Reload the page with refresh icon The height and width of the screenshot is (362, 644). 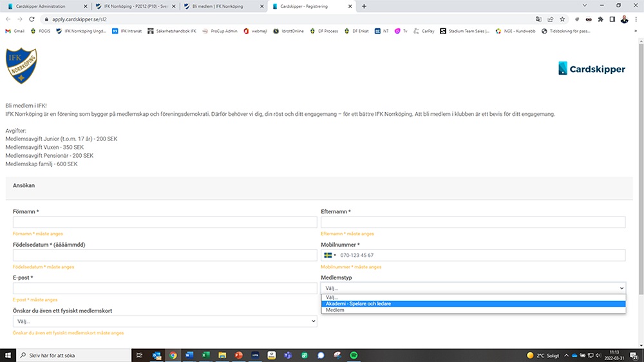coord(32,19)
